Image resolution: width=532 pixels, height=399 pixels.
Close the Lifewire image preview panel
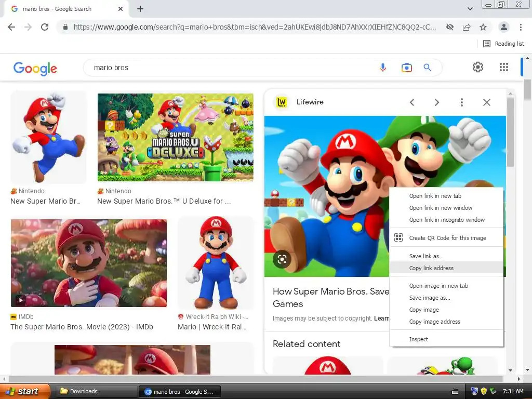coord(486,102)
